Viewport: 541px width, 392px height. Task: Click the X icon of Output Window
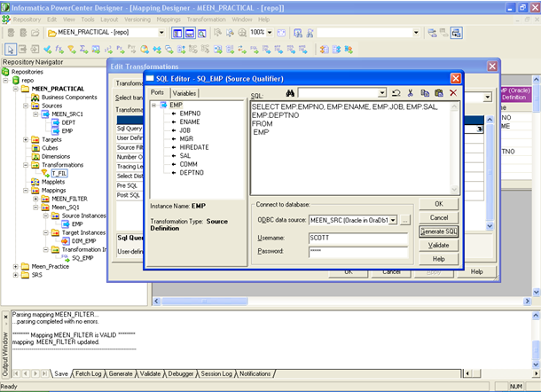5,317
